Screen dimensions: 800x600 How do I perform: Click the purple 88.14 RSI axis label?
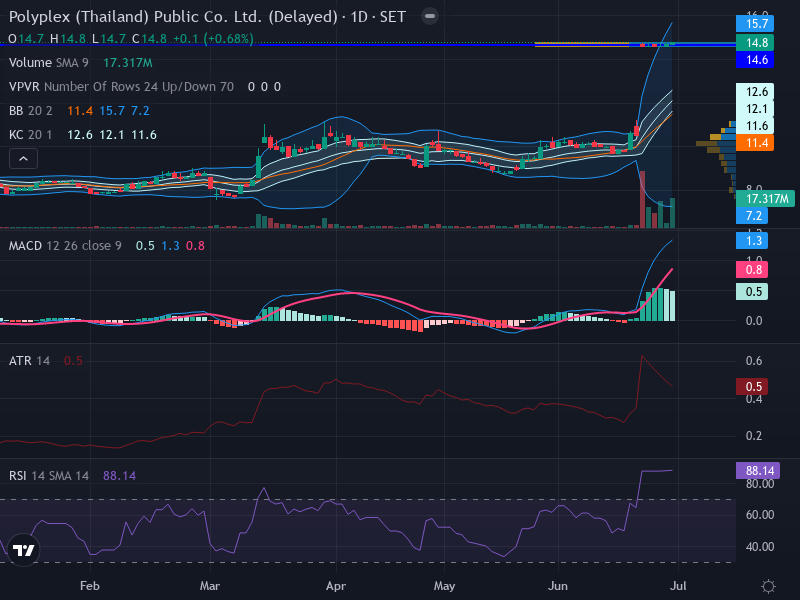pyautogui.click(x=758, y=470)
